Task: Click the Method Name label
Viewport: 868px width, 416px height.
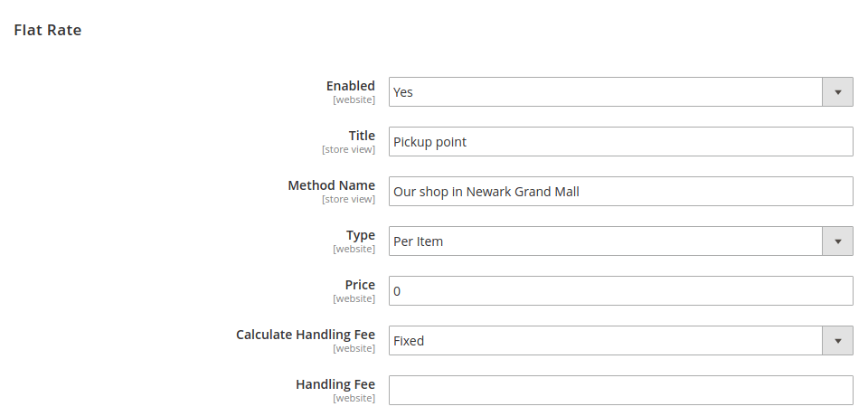Action: coord(331,185)
